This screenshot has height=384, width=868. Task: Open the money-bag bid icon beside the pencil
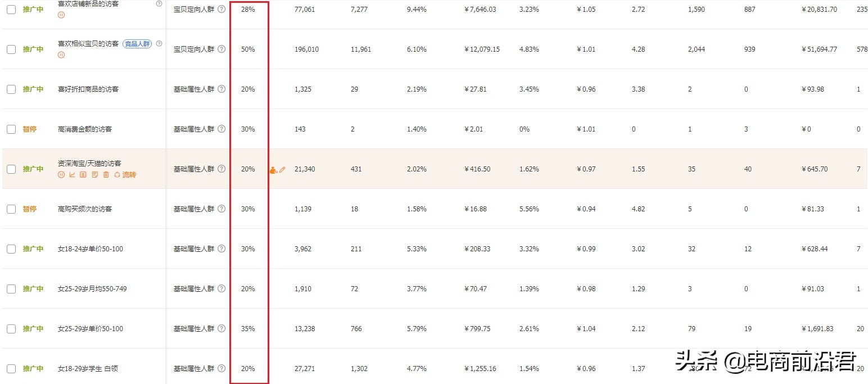273,170
